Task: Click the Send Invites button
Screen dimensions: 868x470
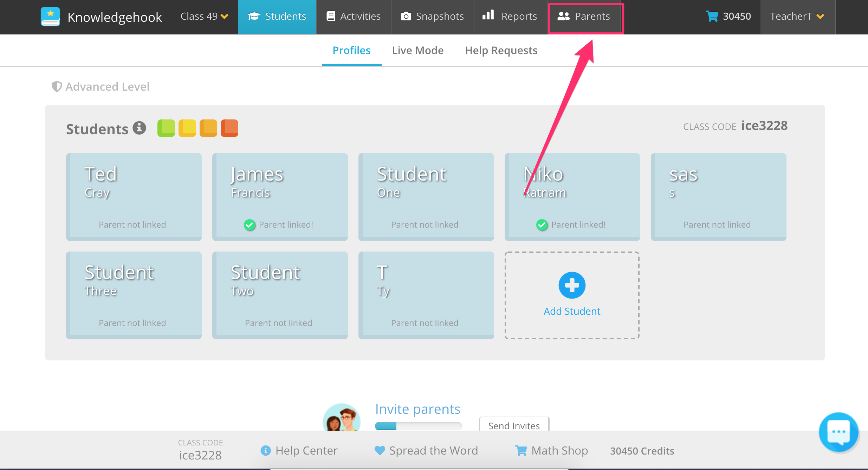Action: (514, 424)
